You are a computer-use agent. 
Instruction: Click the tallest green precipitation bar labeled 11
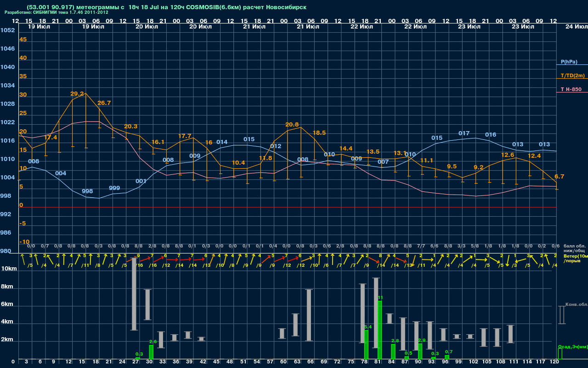point(379,330)
